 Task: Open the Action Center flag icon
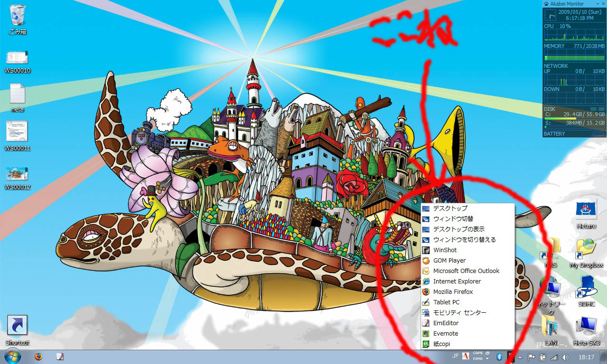532,357
